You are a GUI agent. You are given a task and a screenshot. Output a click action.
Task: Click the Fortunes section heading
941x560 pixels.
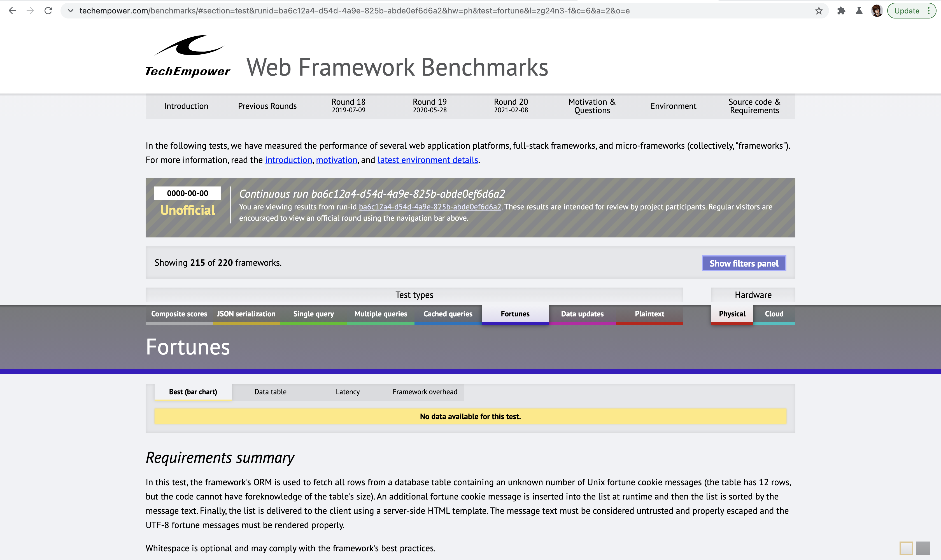[x=188, y=347]
